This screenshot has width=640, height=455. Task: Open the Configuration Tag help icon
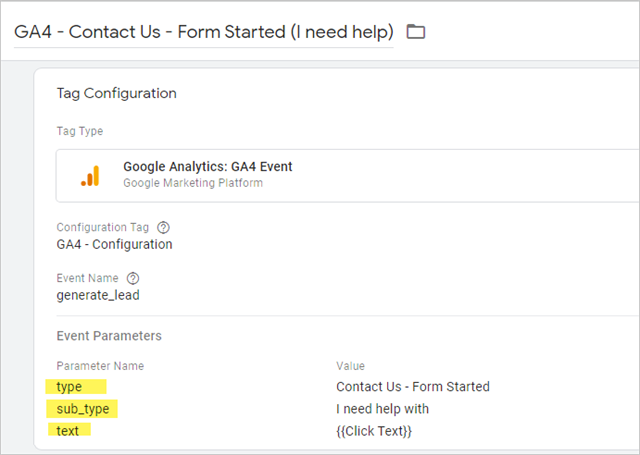(x=163, y=227)
